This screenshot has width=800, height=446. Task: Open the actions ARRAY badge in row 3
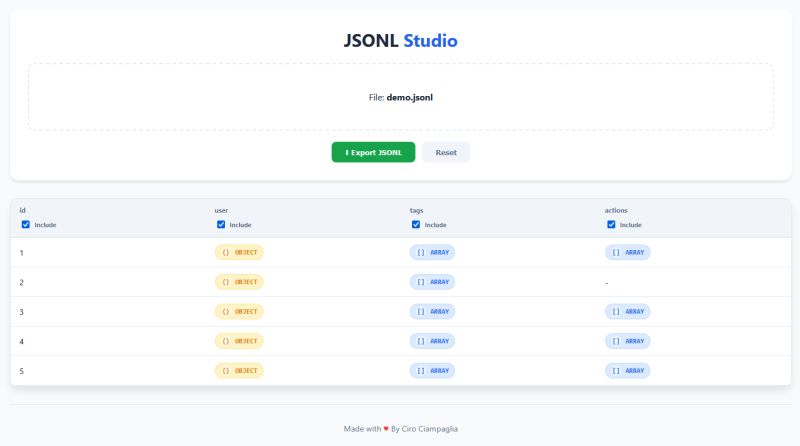click(628, 311)
